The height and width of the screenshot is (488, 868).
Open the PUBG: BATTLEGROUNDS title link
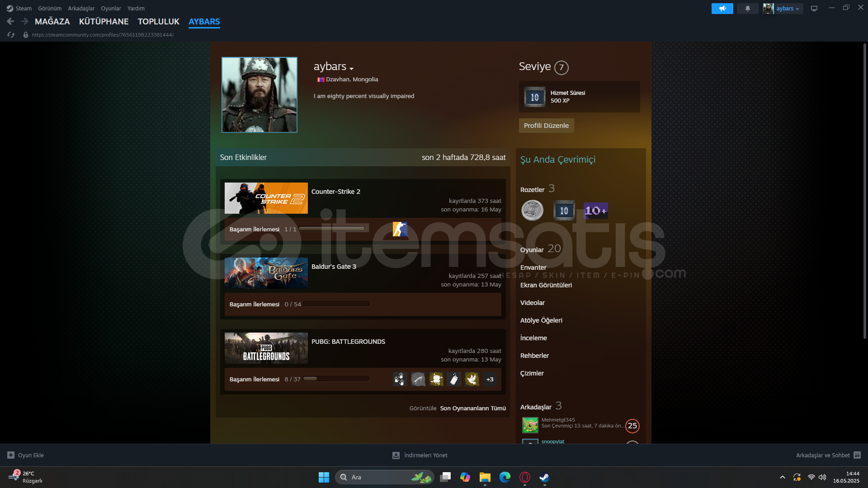(348, 342)
